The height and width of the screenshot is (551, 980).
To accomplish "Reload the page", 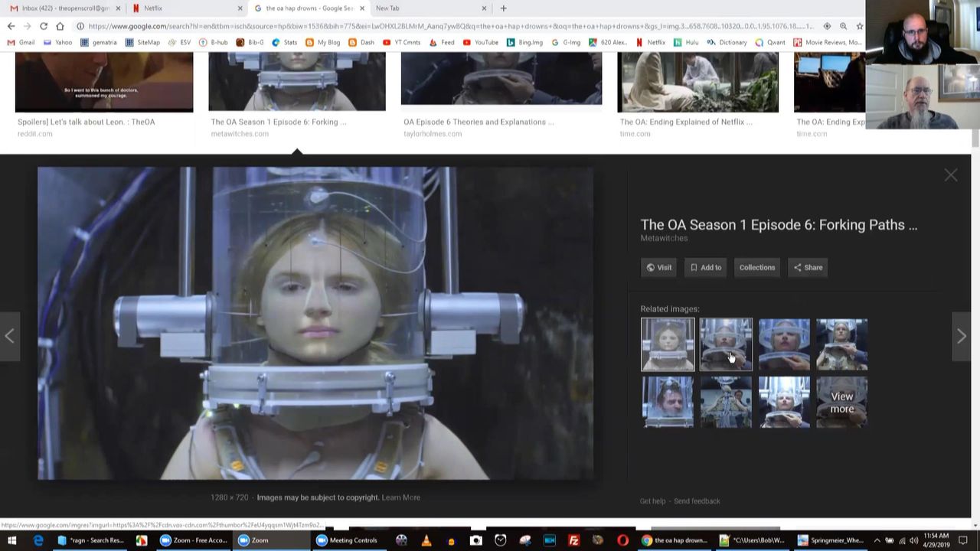I will point(44,26).
